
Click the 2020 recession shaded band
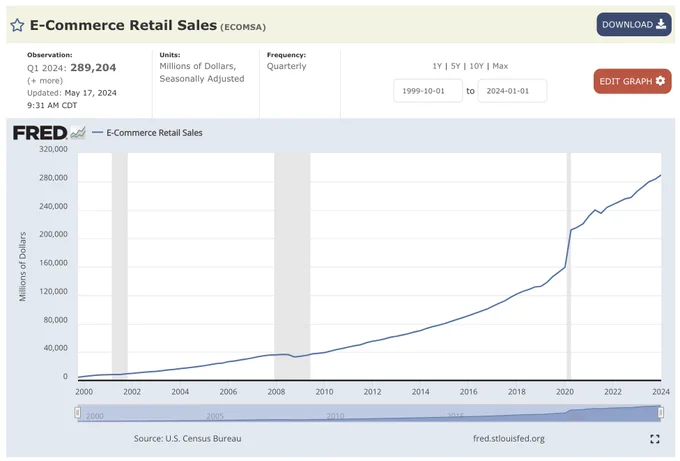point(569,266)
